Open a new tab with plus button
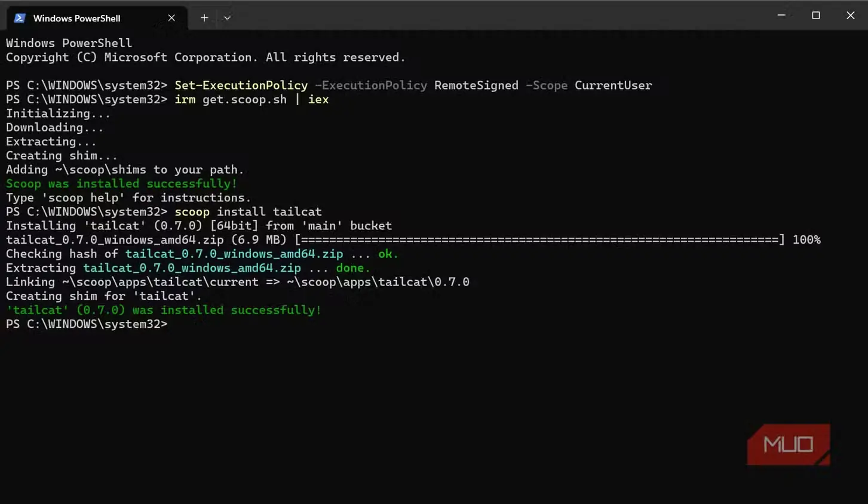Screen dimensions: 868x504 (x=204, y=18)
